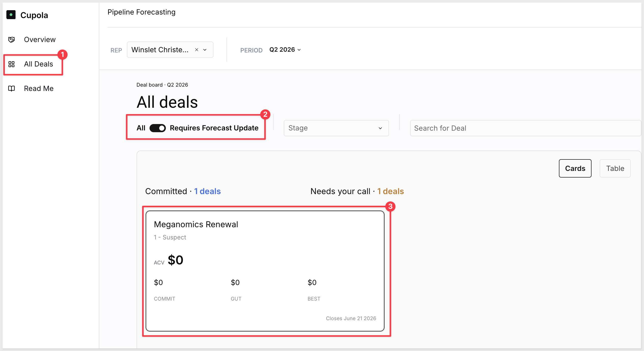
Task: Focus the Search for Deal field
Action: [x=526, y=128]
